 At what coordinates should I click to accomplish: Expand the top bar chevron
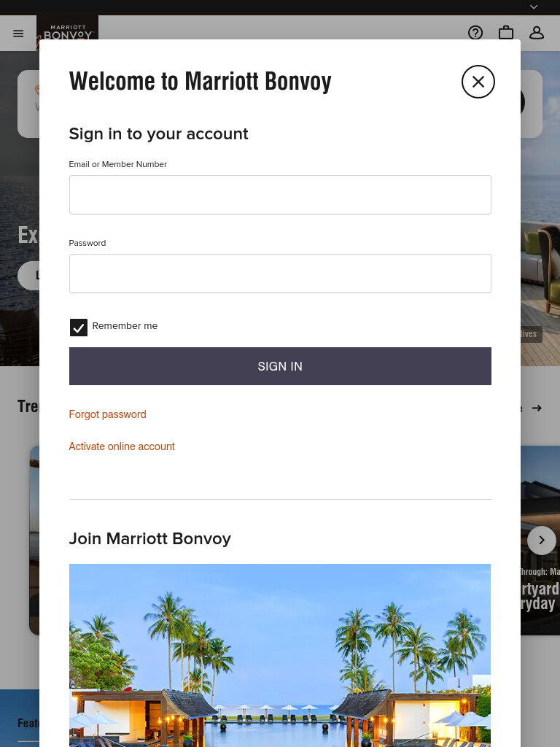[x=534, y=7]
